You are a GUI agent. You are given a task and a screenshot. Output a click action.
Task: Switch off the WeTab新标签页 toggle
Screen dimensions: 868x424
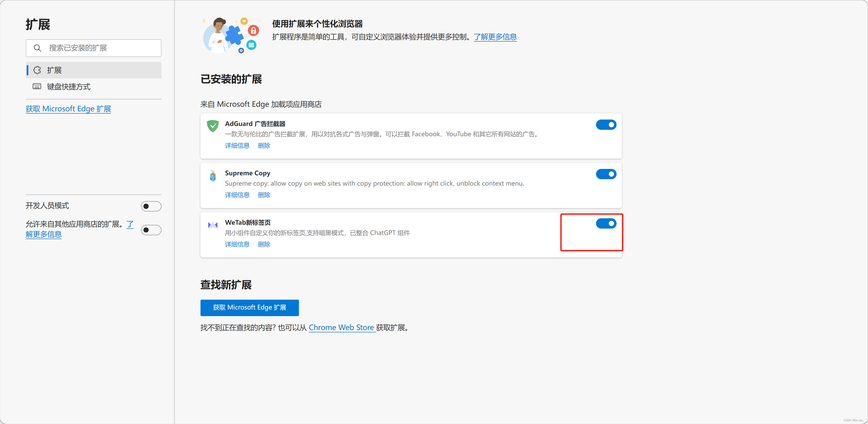[606, 223]
